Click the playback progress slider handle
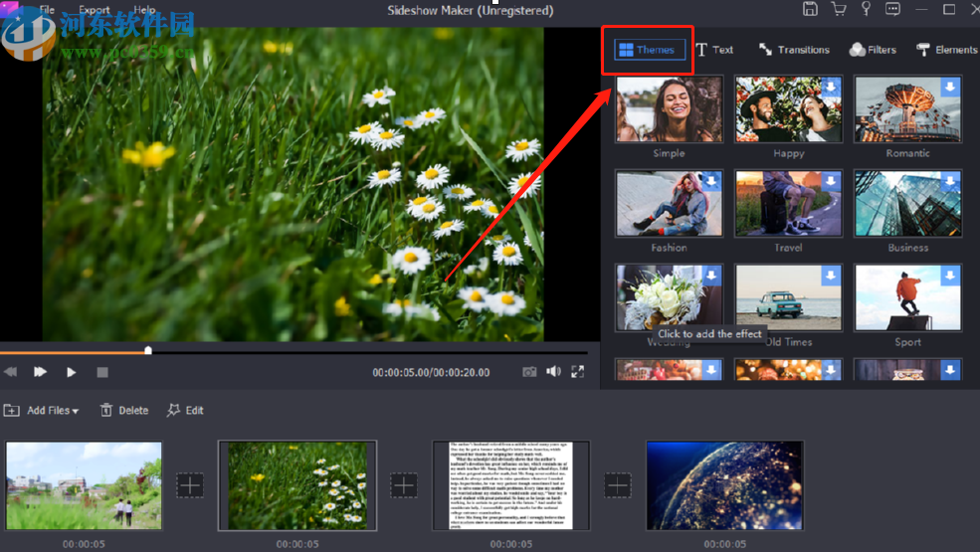Image resolution: width=980 pixels, height=552 pixels. 148,351
